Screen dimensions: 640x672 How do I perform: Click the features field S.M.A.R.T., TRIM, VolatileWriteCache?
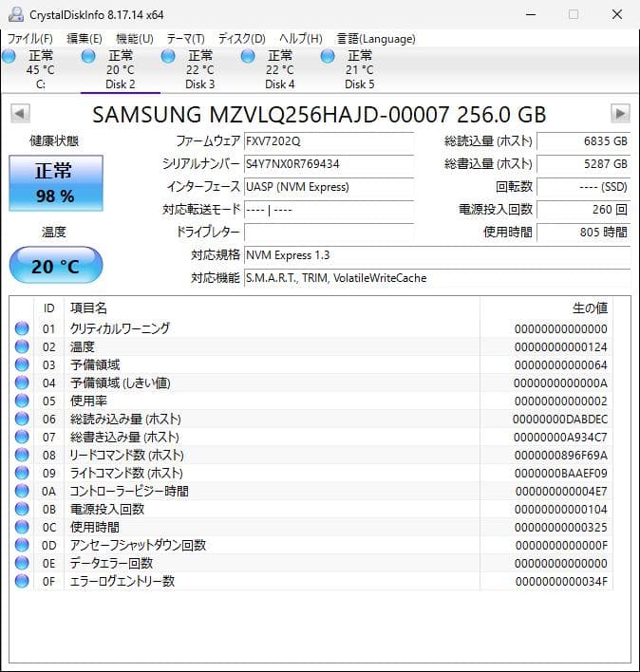(x=437, y=278)
